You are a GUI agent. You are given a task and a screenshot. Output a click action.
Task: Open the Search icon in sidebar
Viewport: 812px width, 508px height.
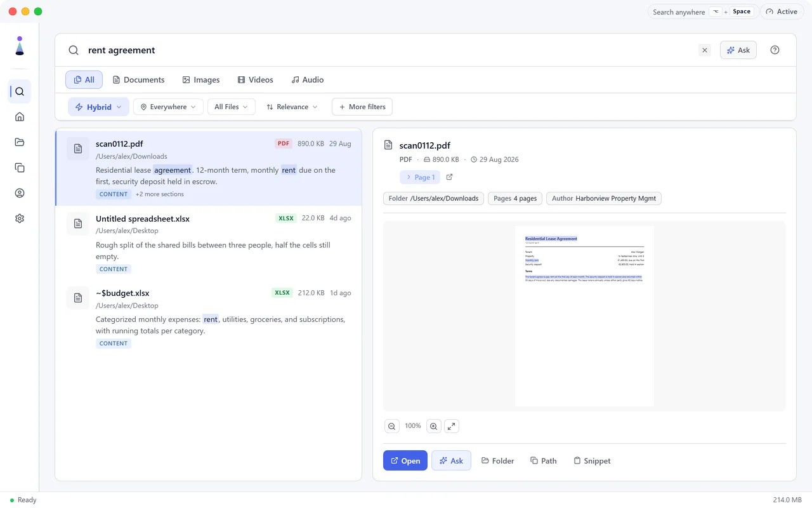tap(20, 91)
